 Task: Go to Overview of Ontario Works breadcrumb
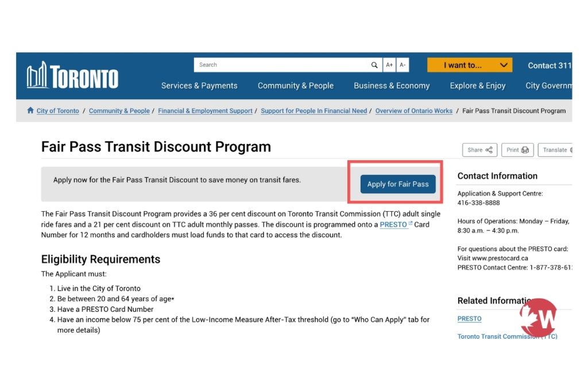pos(413,111)
